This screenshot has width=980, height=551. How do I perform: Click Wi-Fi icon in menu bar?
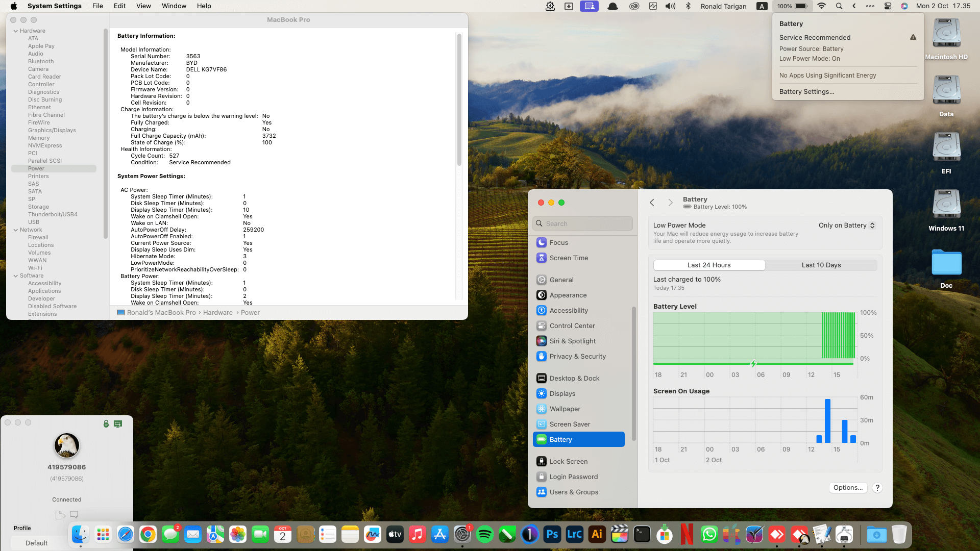pos(821,6)
